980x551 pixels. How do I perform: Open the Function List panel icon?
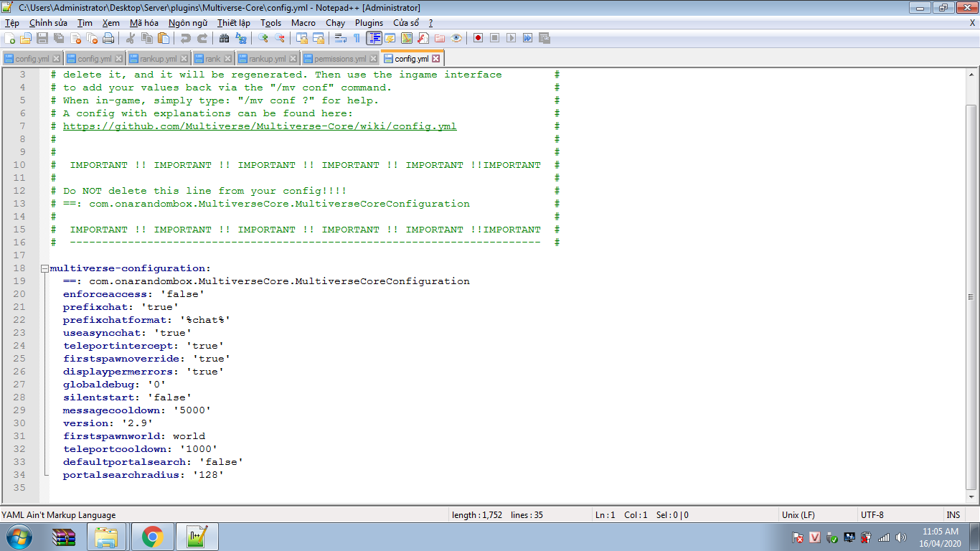pos(423,38)
